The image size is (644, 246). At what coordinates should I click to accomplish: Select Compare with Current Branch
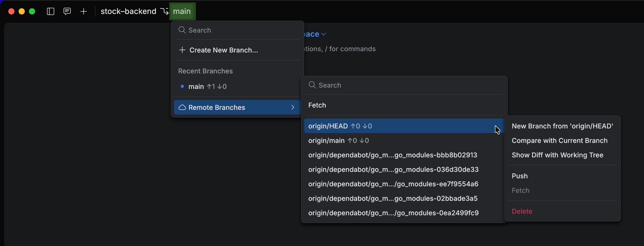[x=559, y=141]
